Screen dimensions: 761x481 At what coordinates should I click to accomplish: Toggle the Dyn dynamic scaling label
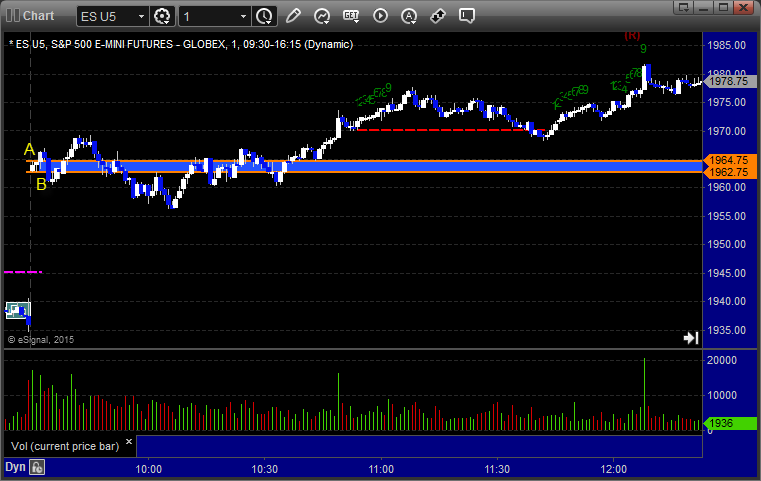tap(15, 467)
